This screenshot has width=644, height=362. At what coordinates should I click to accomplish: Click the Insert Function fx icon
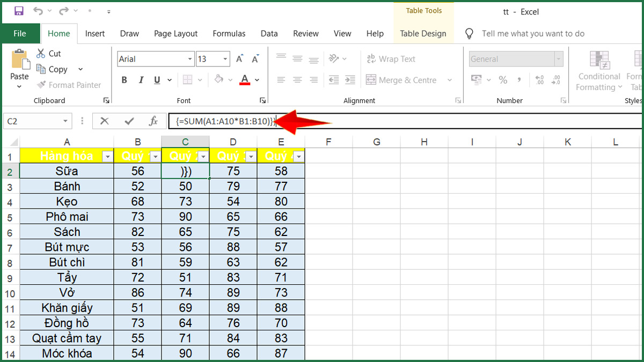pyautogui.click(x=153, y=121)
